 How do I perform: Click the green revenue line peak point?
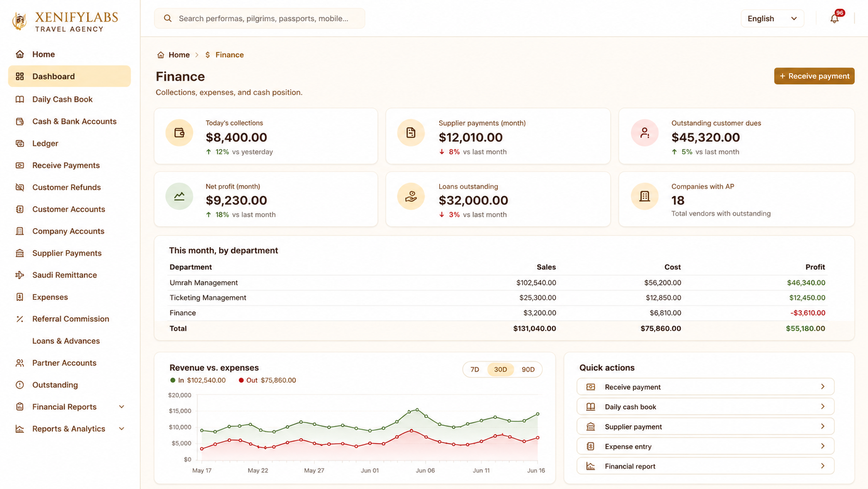click(417, 410)
